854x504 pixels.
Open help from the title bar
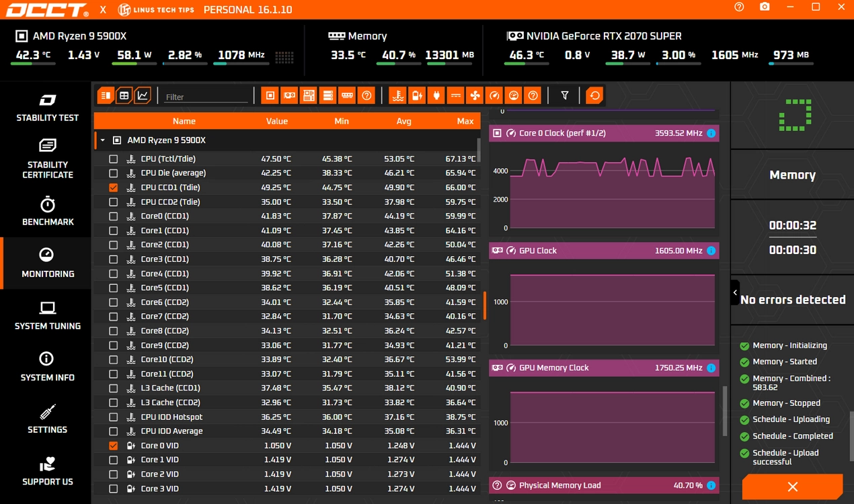pyautogui.click(x=740, y=7)
